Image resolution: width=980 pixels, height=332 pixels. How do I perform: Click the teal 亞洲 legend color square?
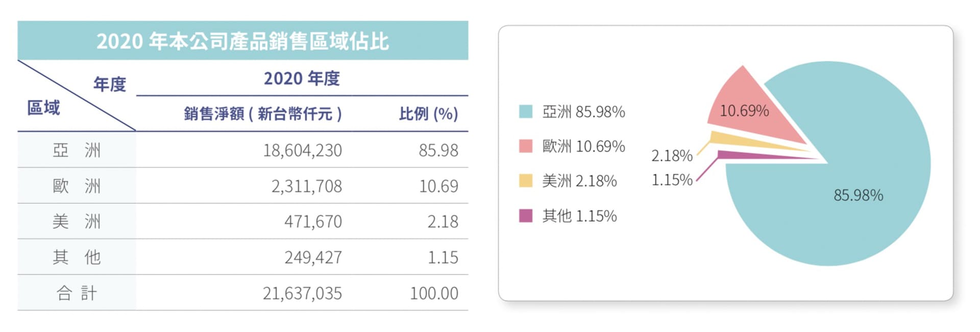pos(525,111)
